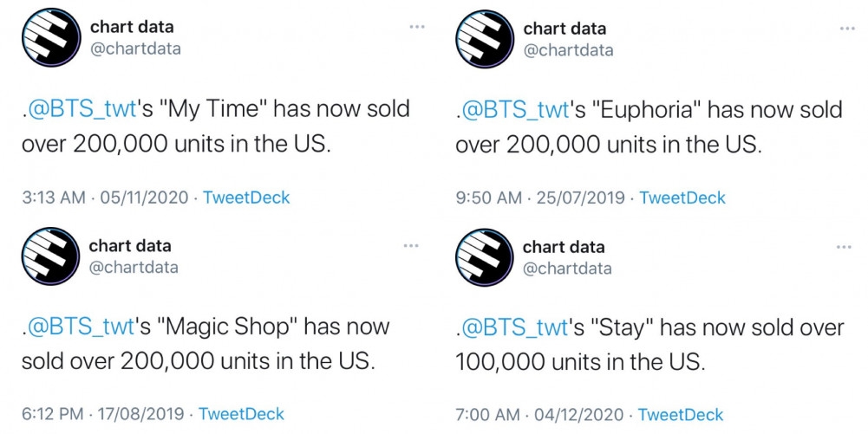868x434 pixels.
Task: Click chart data avatar on Magic Shop tweet
Action: tap(50, 256)
